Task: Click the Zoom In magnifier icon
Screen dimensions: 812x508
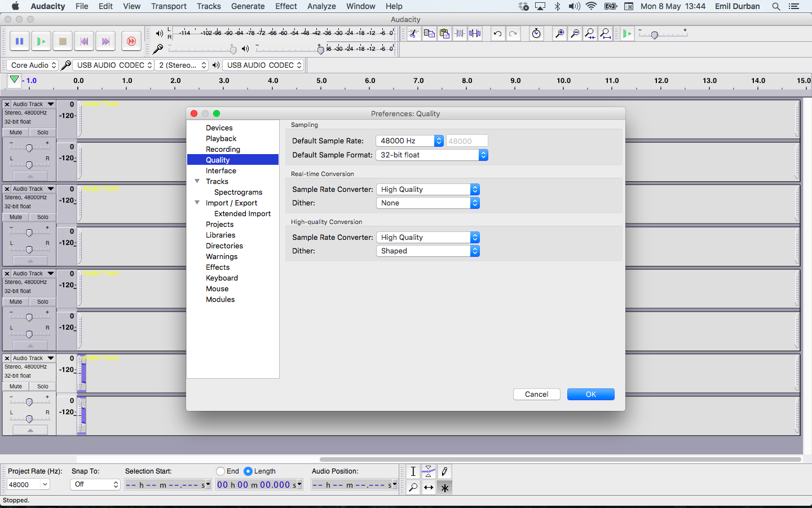Action: point(559,33)
